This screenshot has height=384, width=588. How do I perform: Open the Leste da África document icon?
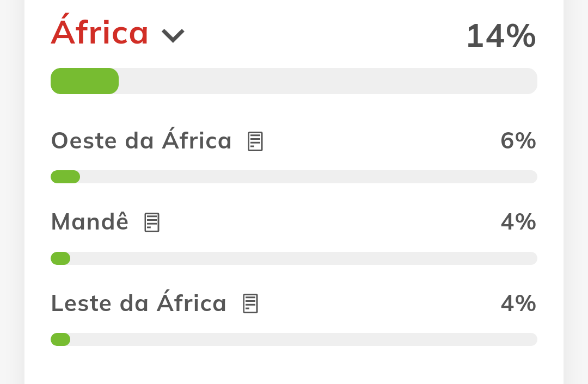[x=250, y=304]
